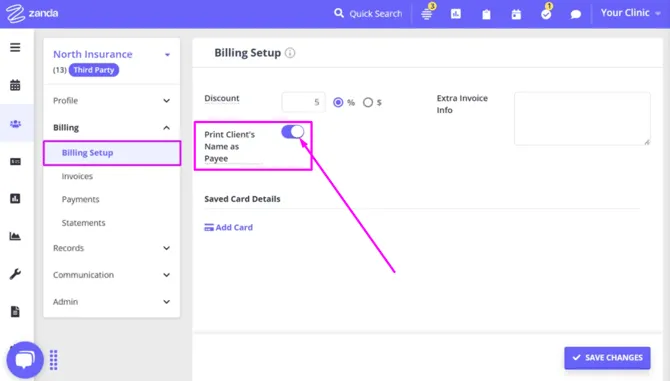Click the chat bubble icon in top bar
The height and width of the screenshot is (381, 670).
576,15
